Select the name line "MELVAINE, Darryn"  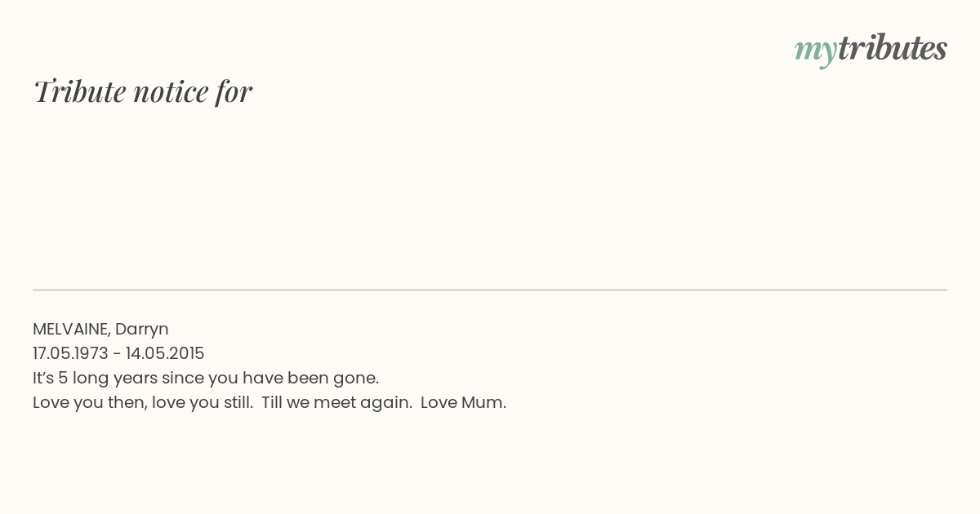(x=100, y=329)
